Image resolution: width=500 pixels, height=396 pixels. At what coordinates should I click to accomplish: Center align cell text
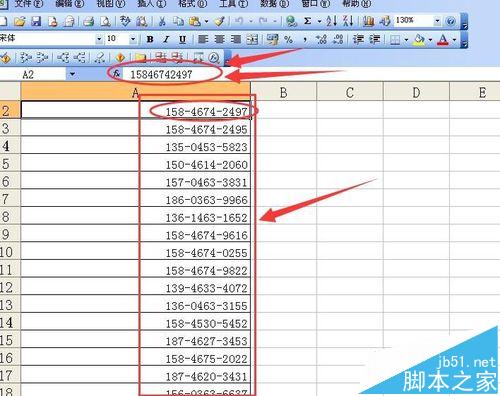tap(219, 39)
